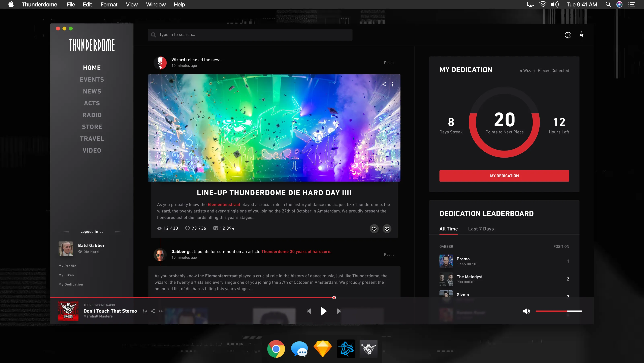Switch leaderboard to All Time tab
This screenshot has height=363, width=644.
pos(449,229)
